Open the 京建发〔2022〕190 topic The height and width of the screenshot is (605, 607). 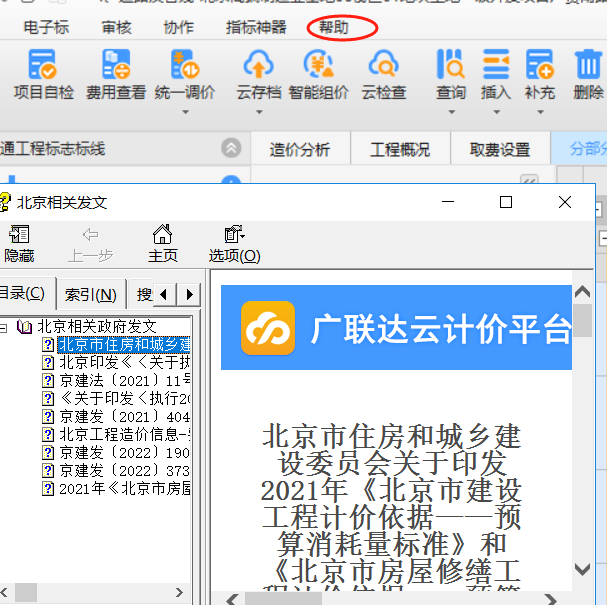point(125,452)
